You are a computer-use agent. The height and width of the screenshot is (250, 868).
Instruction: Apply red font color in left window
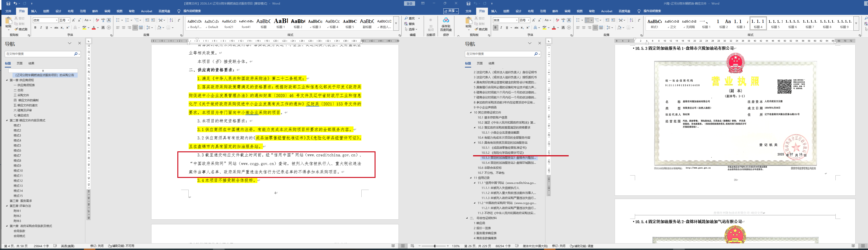point(94,28)
